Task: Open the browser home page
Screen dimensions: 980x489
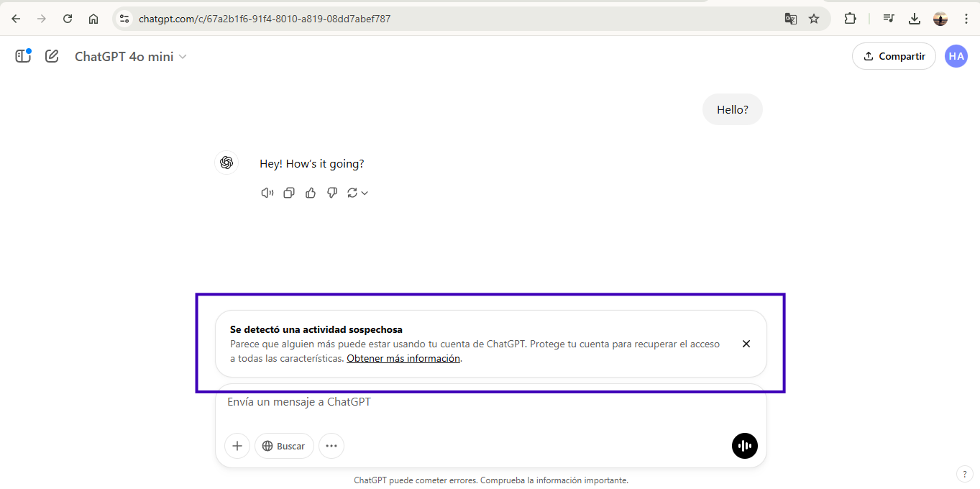Action: point(93,19)
